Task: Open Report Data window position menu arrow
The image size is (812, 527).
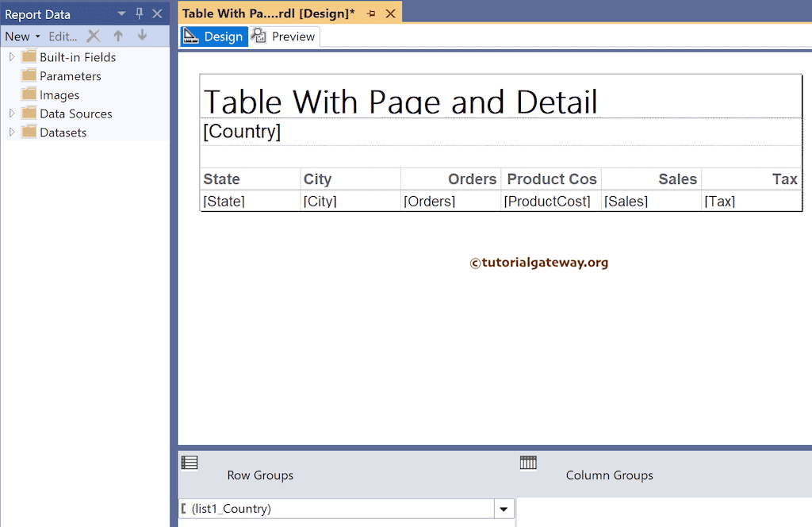Action: (x=122, y=13)
